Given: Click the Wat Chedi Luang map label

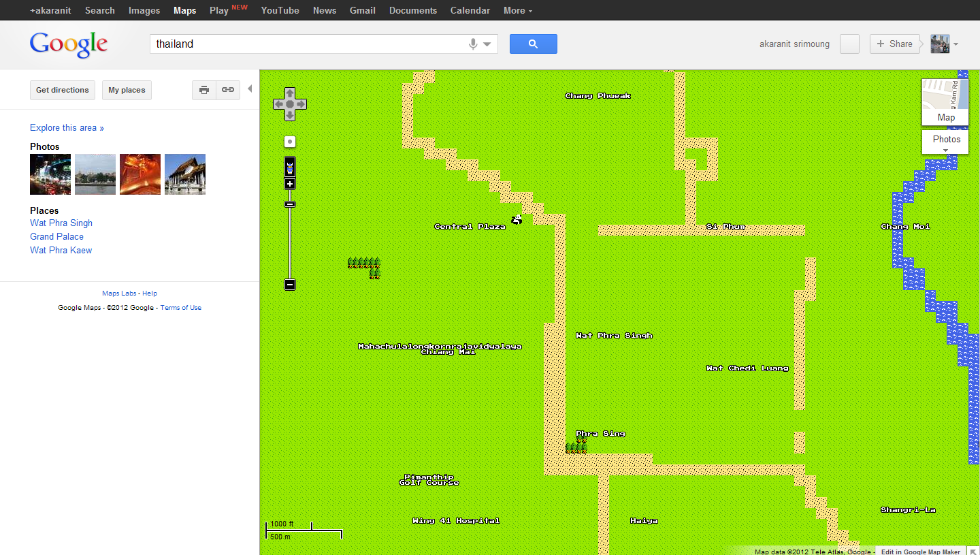Looking at the screenshot, I should pyautogui.click(x=747, y=368).
